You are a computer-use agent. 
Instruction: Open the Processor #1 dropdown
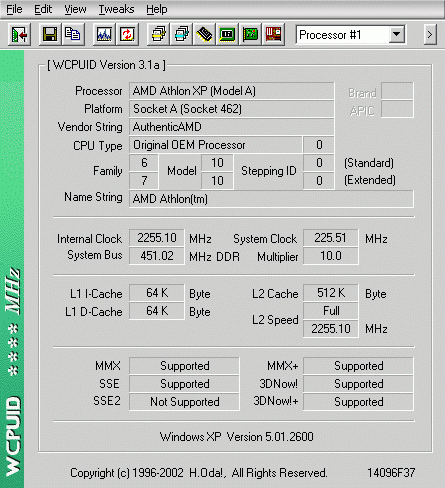[x=397, y=34]
